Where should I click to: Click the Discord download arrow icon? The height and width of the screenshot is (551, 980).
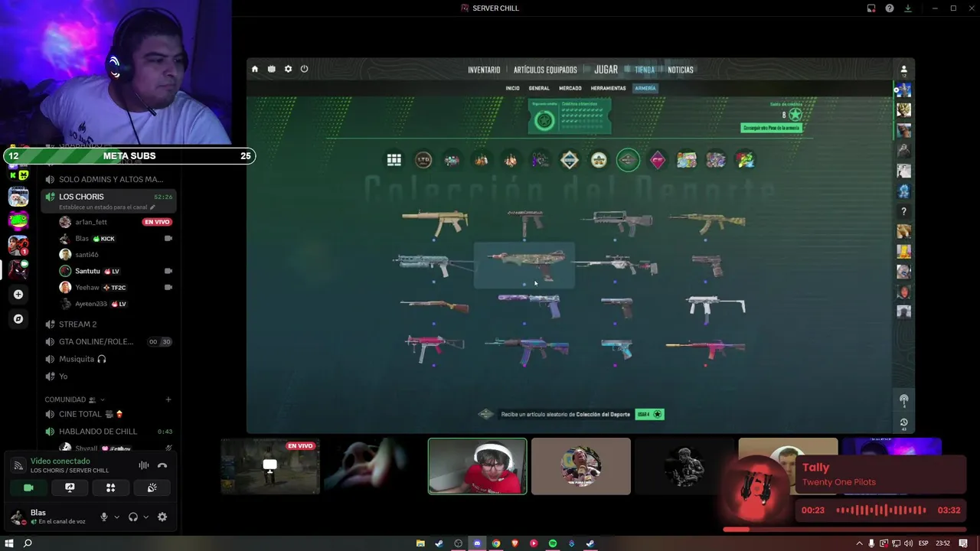click(908, 8)
